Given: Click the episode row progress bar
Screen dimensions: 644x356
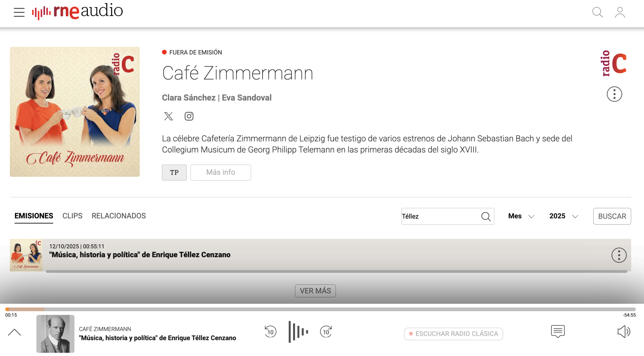Looking at the screenshot, I should point(337,271).
